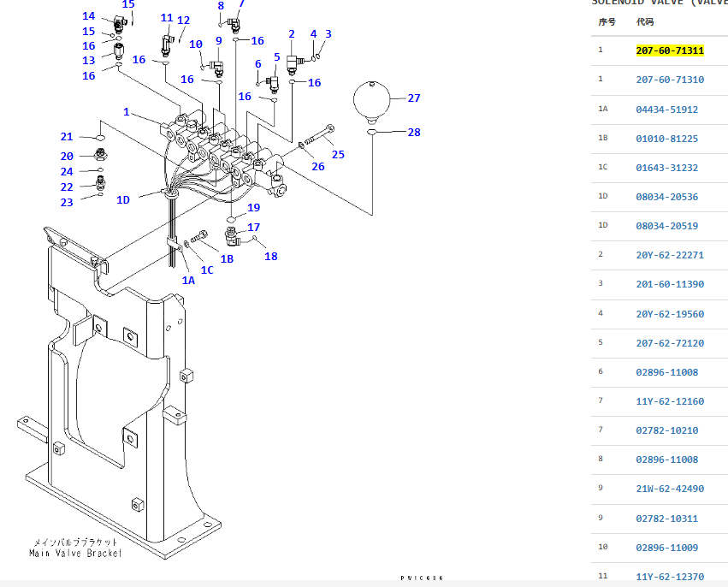Image resolution: width=728 pixels, height=587 pixels.
Task: Select callout number 3 on diagram
Action: (x=328, y=34)
